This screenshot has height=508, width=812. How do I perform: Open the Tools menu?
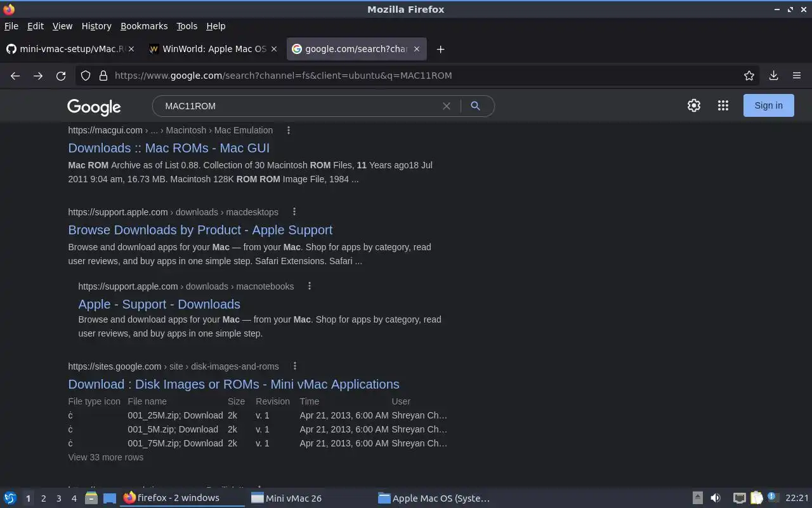[187, 26]
